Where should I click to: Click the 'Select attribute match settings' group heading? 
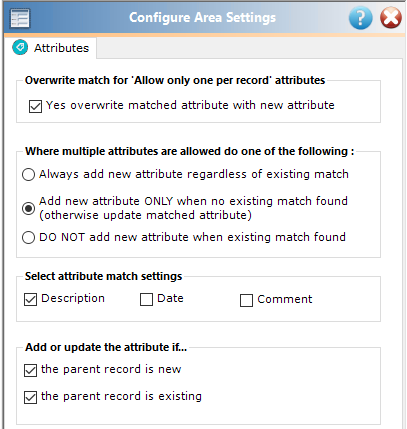pyautogui.click(x=103, y=276)
